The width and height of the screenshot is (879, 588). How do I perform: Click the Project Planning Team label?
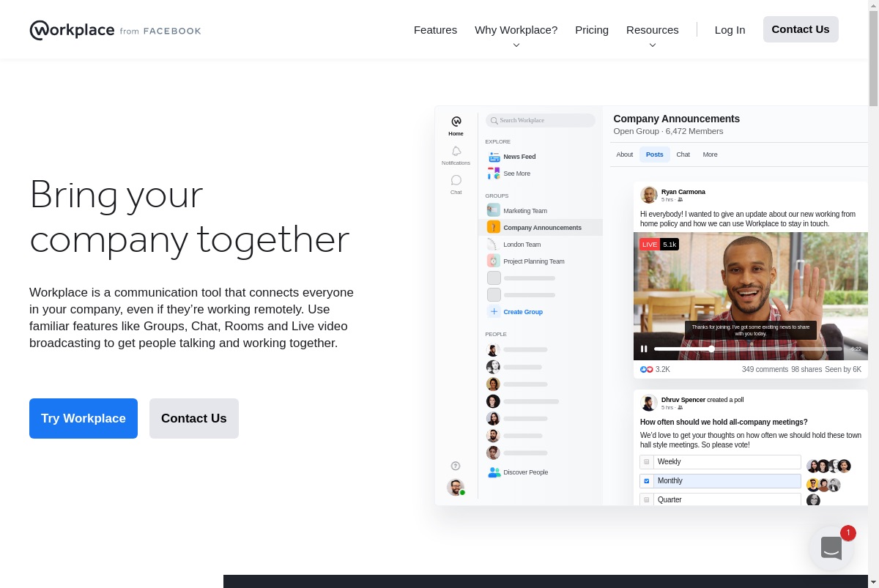(534, 261)
